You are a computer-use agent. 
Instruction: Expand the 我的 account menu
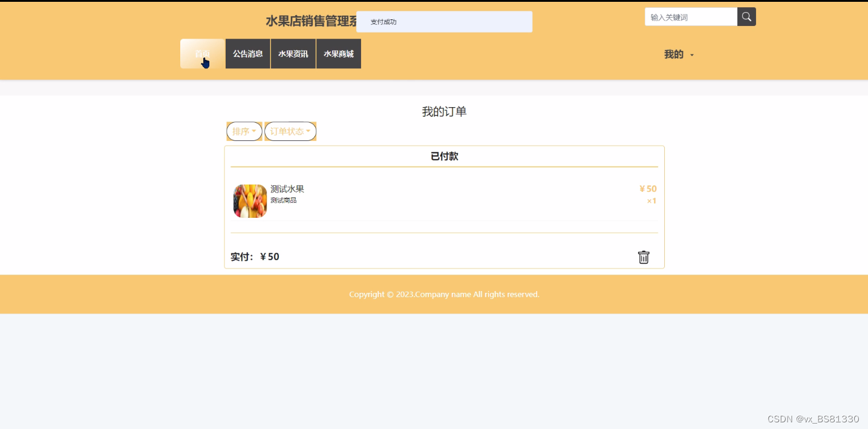[x=679, y=54]
